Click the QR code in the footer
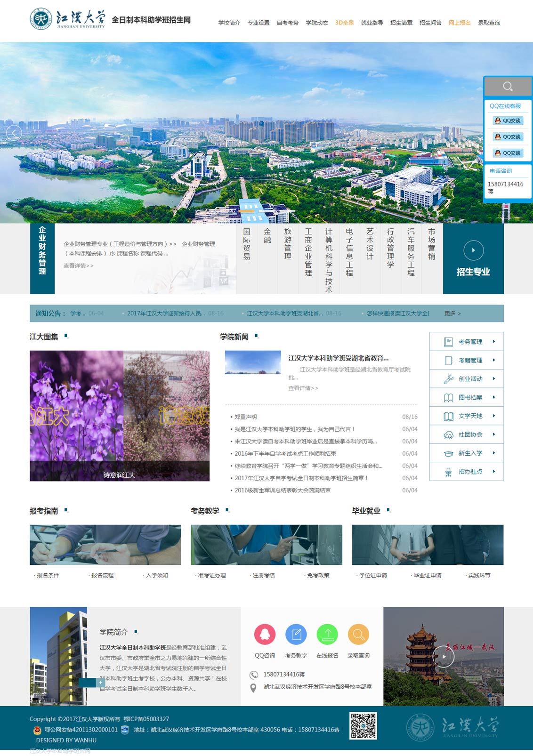The image size is (533, 756). click(x=363, y=725)
